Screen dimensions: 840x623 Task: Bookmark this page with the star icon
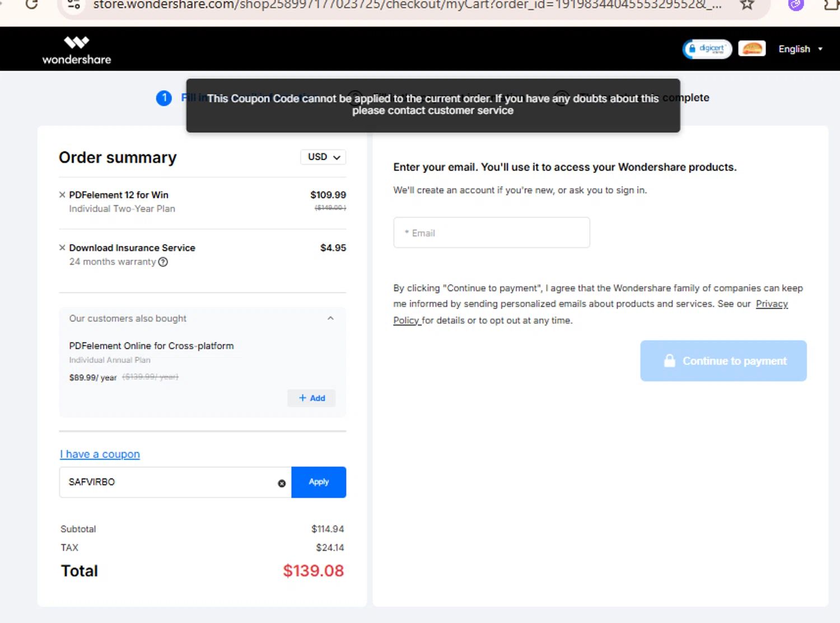coord(747,4)
